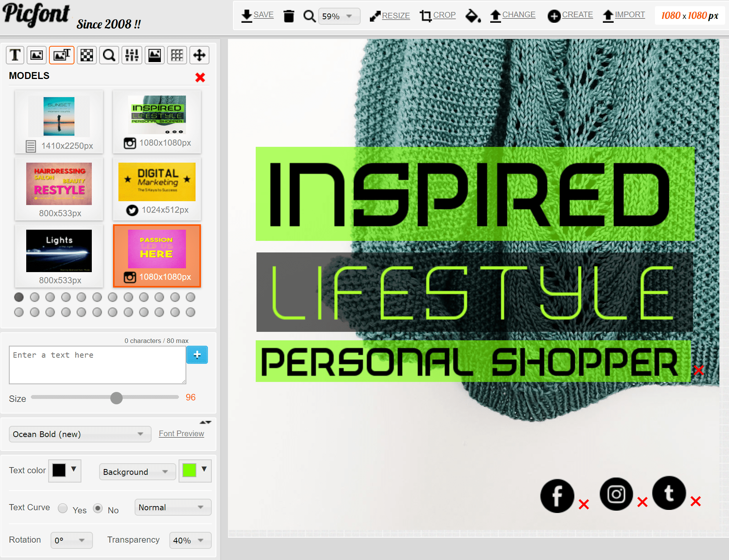This screenshot has height=560, width=729.
Task: Open the image with text models tool
Action: click(62, 55)
